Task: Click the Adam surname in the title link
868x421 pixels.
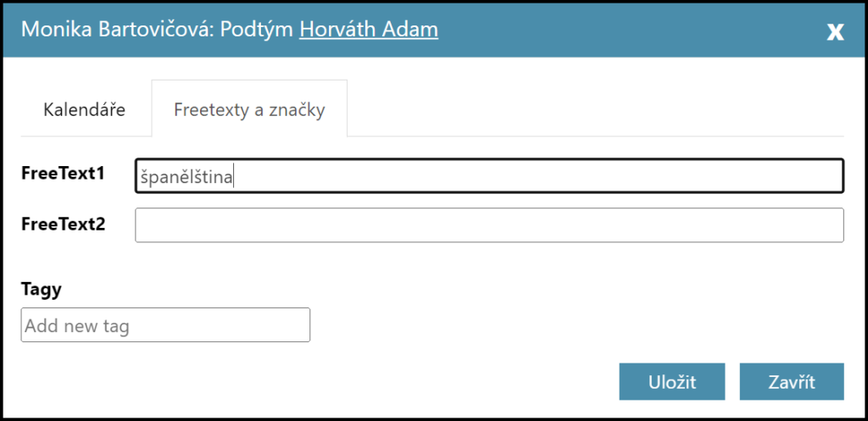Action: tap(410, 30)
